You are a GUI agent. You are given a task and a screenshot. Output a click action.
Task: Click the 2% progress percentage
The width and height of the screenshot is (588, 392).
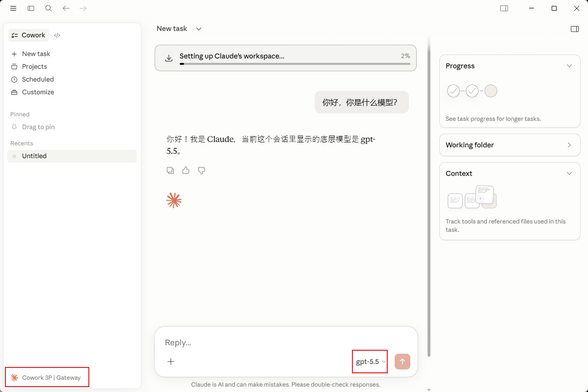click(405, 56)
